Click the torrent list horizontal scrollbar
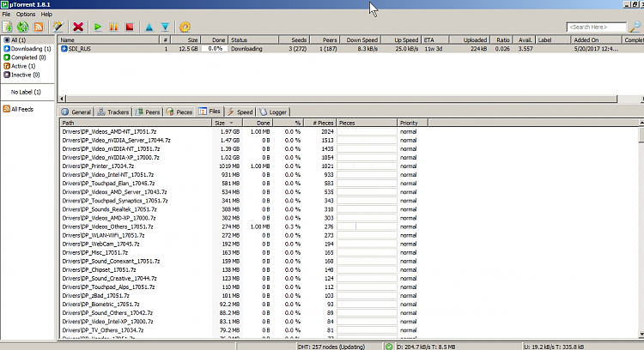The image size is (644, 350). pyautogui.click(x=341, y=99)
